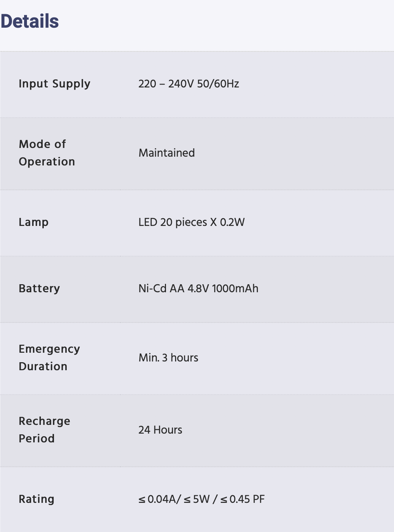Image resolution: width=394 pixels, height=532 pixels.
Task: Click the Maintained value text
Action: pos(167,153)
